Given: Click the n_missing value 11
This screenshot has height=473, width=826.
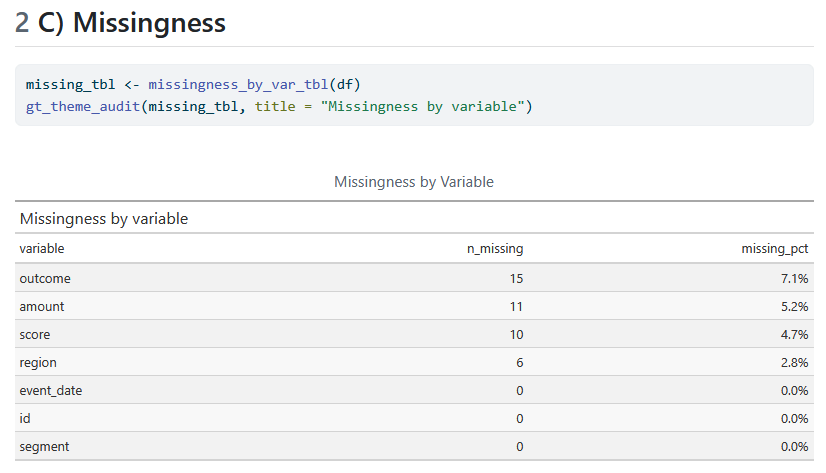Looking at the screenshot, I should [516, 307].
